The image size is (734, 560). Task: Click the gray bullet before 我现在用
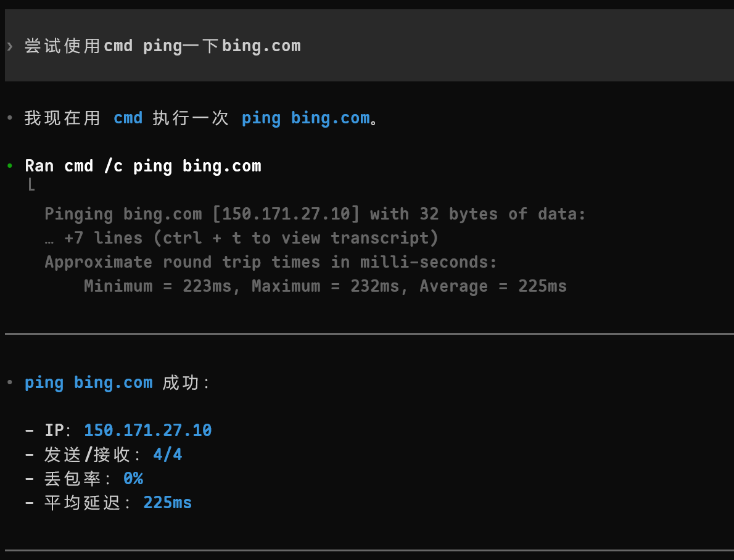10,118
